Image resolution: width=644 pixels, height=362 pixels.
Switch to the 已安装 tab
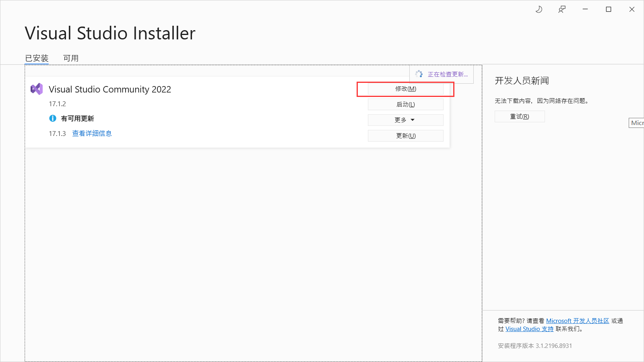[x=37, y=58]
